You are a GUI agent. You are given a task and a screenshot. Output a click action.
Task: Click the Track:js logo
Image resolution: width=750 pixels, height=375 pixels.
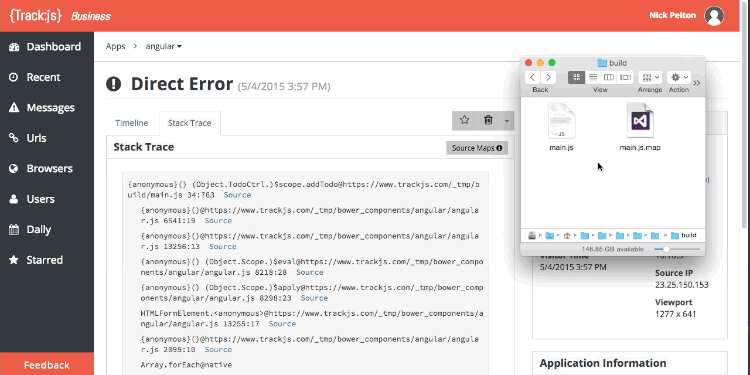[x=36, y=15]
